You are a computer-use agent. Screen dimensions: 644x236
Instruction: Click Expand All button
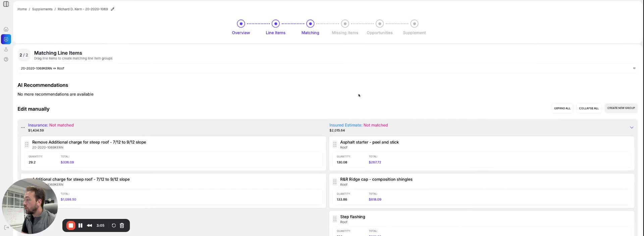(x=562, y=108)
